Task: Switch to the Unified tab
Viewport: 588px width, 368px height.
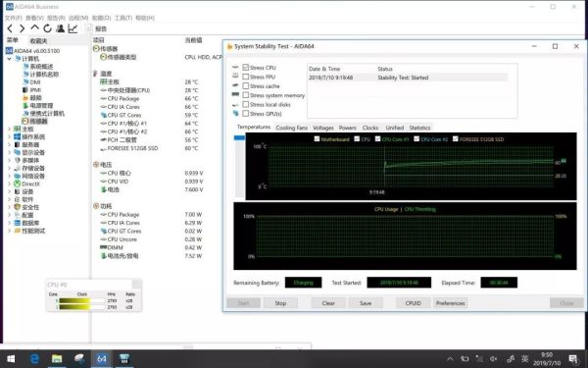Action: [x=395, y=128]
